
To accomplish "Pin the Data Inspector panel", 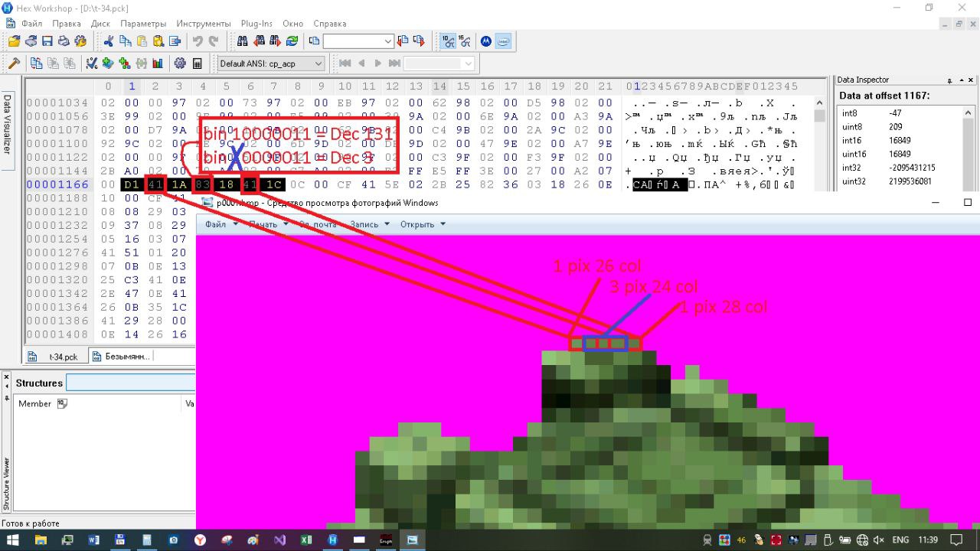I will pyautogui.click(x=950, y=80).
